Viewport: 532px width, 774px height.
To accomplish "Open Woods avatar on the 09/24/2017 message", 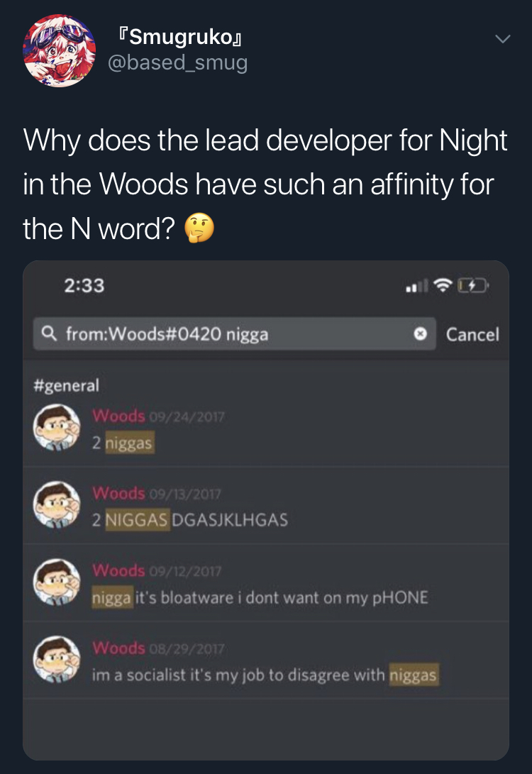I will (57, 428).
